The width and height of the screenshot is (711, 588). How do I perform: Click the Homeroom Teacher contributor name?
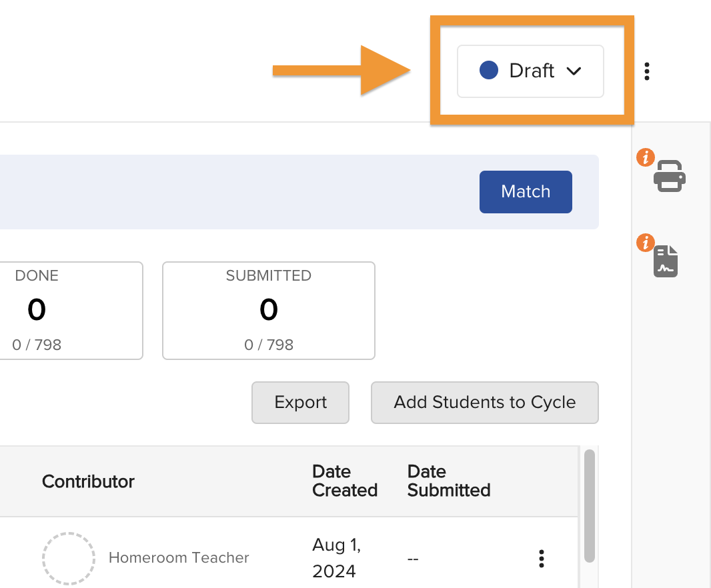pyautogui.click(x=179, y=557)
